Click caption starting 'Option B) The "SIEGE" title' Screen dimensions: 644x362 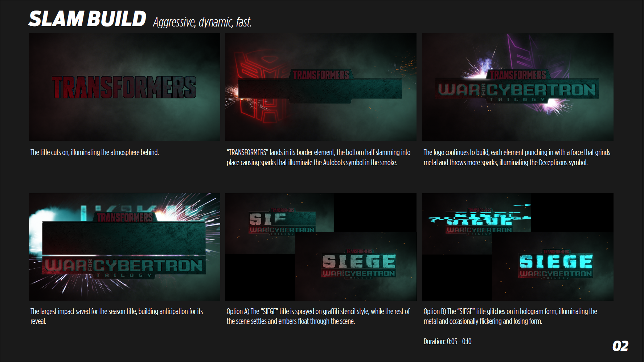click(510, 316)
